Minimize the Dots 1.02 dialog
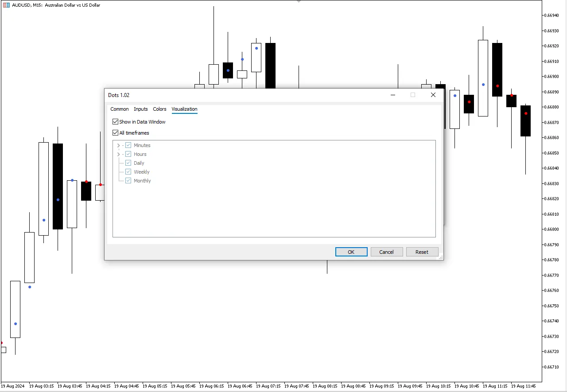This screenshot has height=392, width=567. (392, 95)
